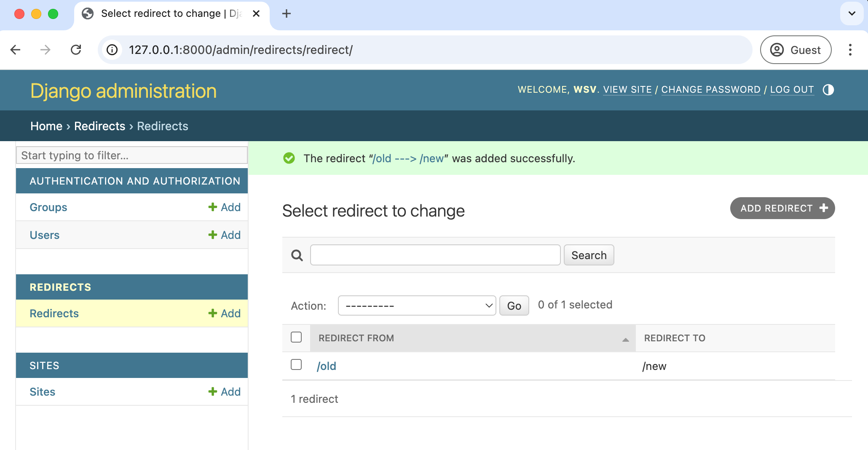Click the Log Out link
The image size is (868, 450).
792,90
